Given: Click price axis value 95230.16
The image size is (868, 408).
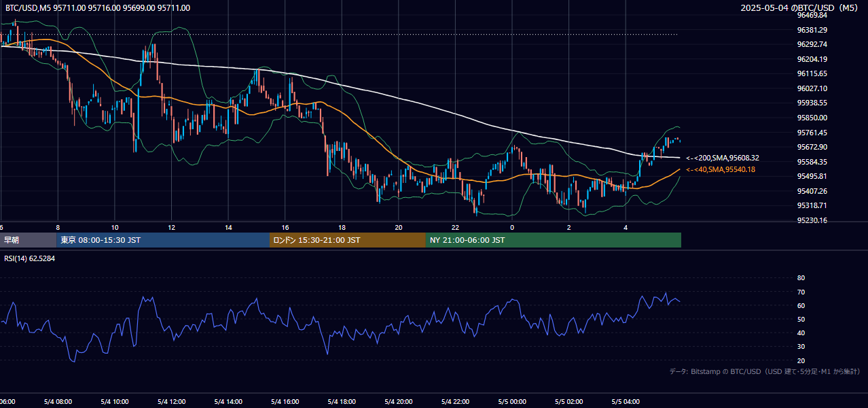Looking at the screenshot, I should coord(812,220).
